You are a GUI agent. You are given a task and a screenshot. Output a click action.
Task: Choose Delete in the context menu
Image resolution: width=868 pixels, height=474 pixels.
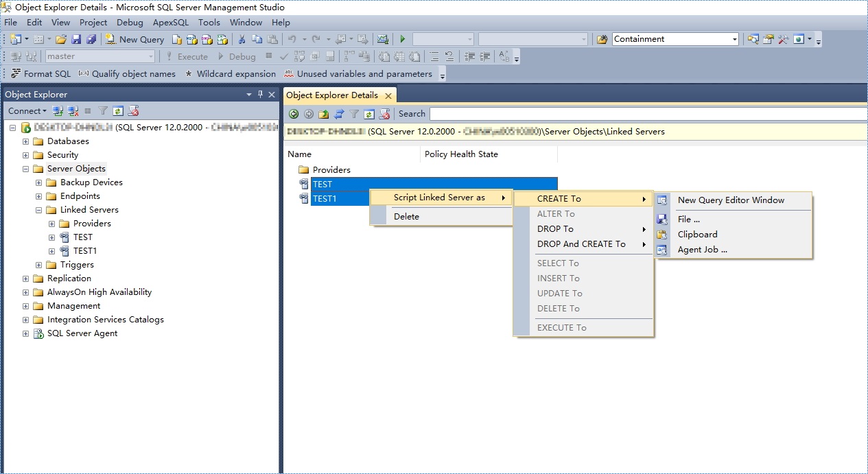click(x=441, y=217)
